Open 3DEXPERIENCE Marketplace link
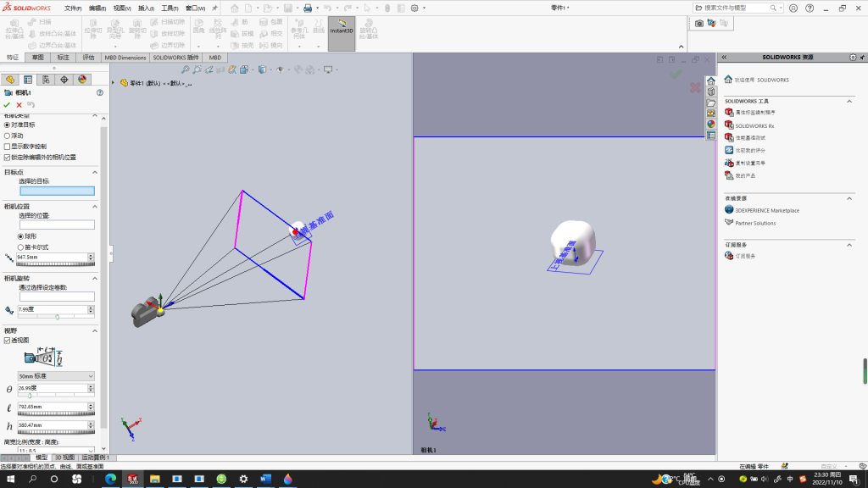This screenshot has height=488, width=868. (766, 210)
